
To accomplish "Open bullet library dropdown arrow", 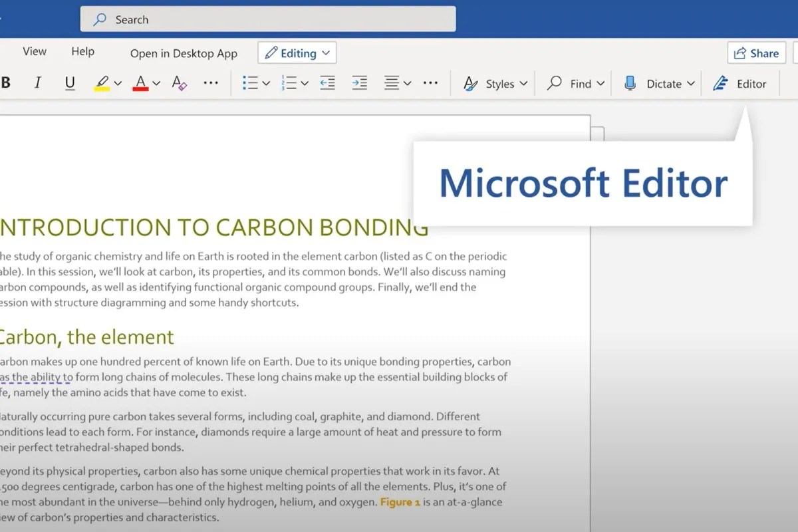I will (266, 84).
